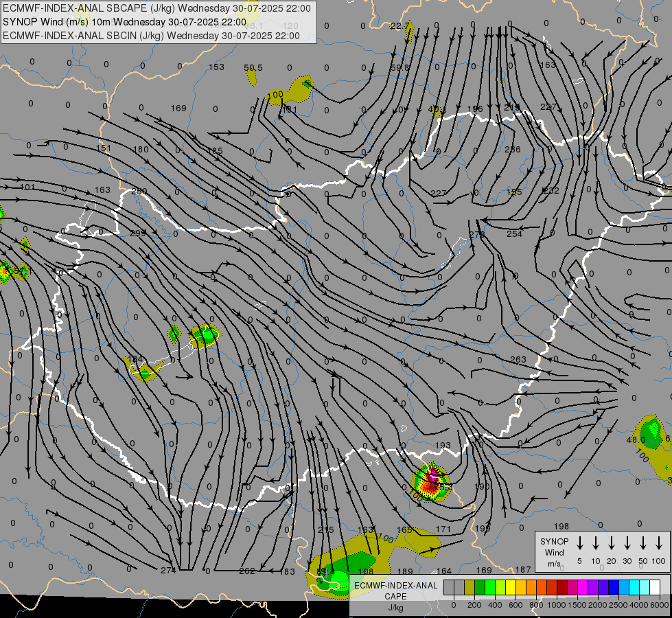Click the 278 value on the map
Screen dimensions: 672x618
(476, 234)
